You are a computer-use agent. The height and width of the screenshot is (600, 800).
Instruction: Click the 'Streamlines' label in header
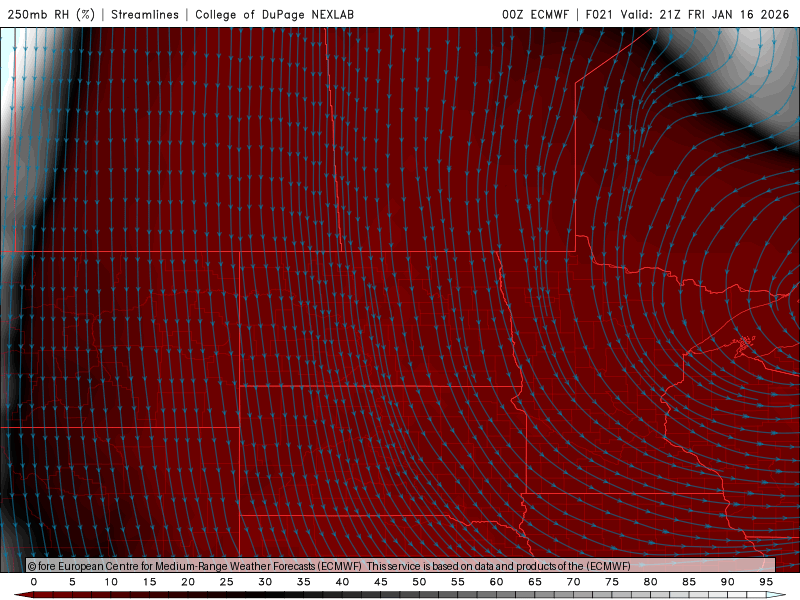[145, 14]
